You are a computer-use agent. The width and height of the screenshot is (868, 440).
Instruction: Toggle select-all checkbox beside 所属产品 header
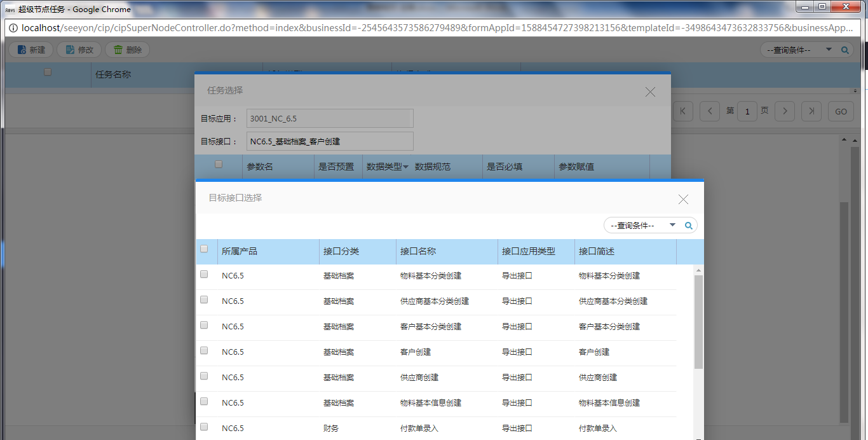point(204,249)
